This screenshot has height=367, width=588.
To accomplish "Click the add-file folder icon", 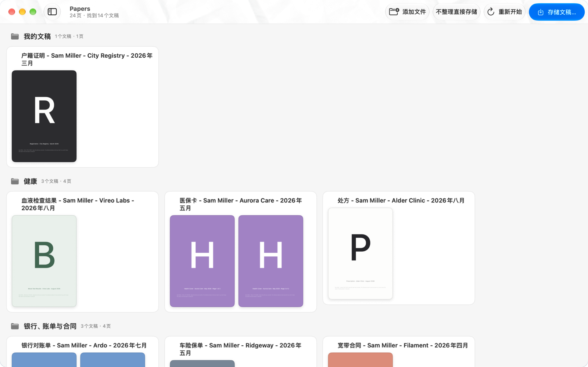I will click(x=394, y=12).
